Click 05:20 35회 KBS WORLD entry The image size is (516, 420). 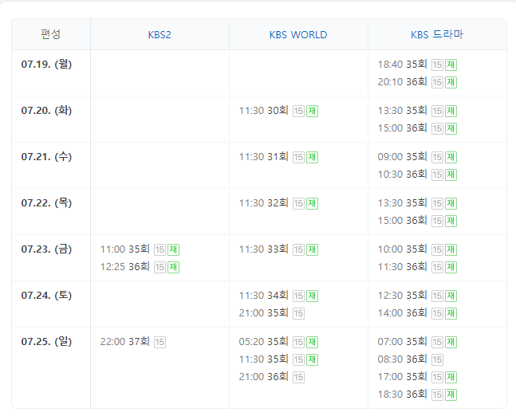point(264,341)
